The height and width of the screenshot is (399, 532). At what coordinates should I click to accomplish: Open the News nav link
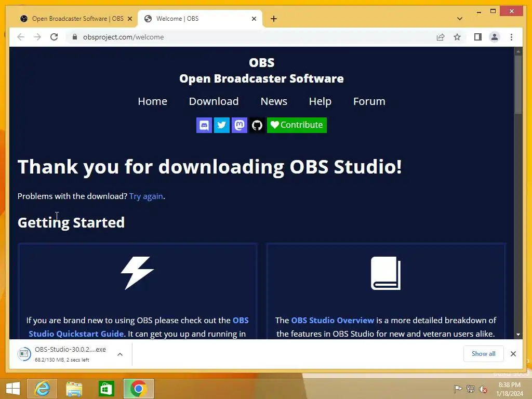point(274,101)
